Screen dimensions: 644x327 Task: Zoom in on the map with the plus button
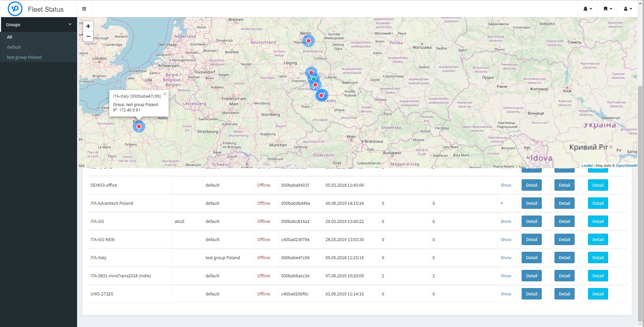click(x=88, y=26)
